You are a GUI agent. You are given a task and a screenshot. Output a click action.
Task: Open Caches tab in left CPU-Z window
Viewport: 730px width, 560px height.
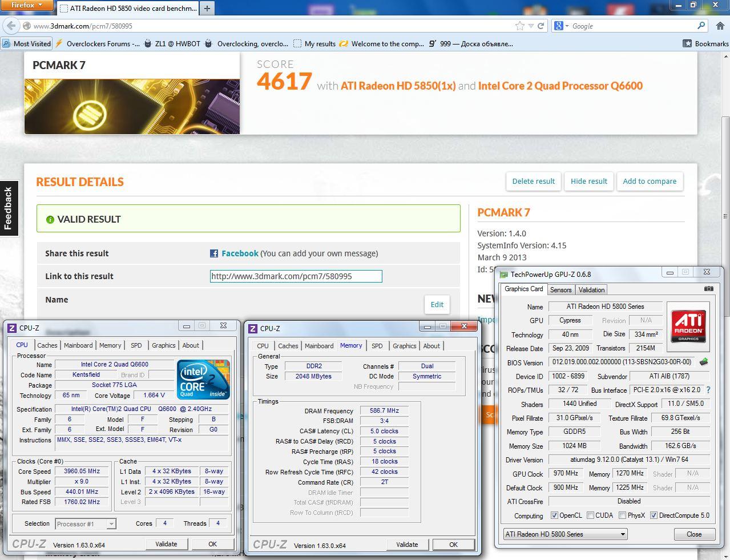[47, 345]
